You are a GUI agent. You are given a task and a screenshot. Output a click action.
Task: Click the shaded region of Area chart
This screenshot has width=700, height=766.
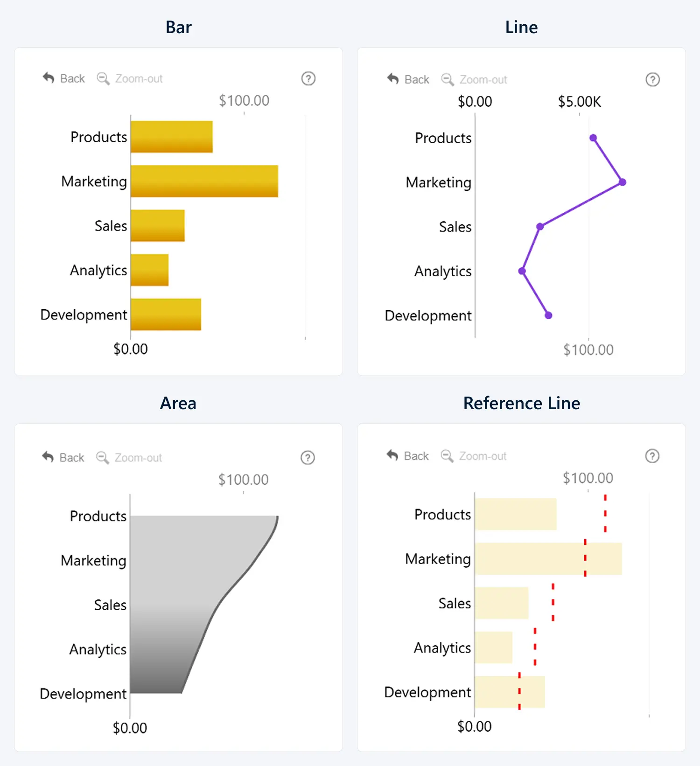(x=177, y=583)
